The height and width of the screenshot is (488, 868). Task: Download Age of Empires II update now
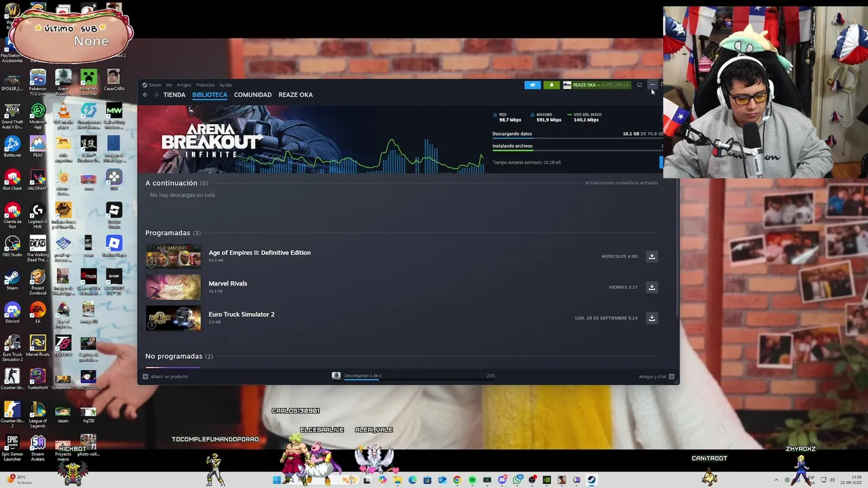click(652, 256)
